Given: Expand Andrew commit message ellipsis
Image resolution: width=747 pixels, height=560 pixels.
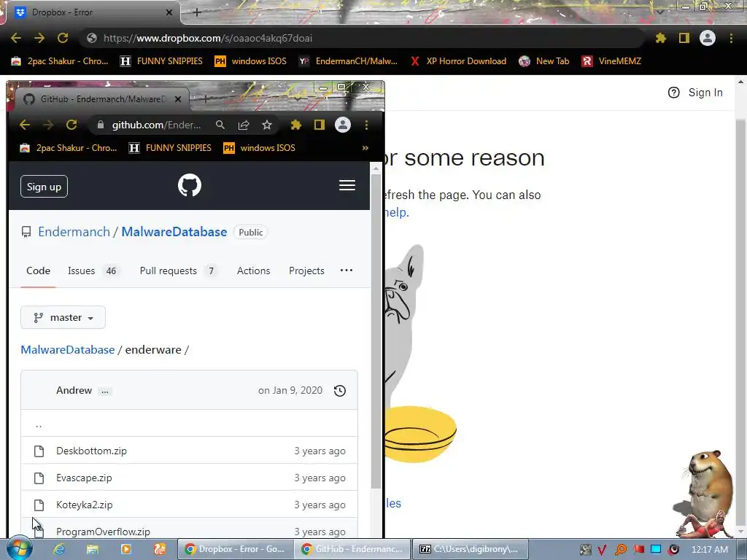Looking at the screenshot, I should (x=105, y=391).
